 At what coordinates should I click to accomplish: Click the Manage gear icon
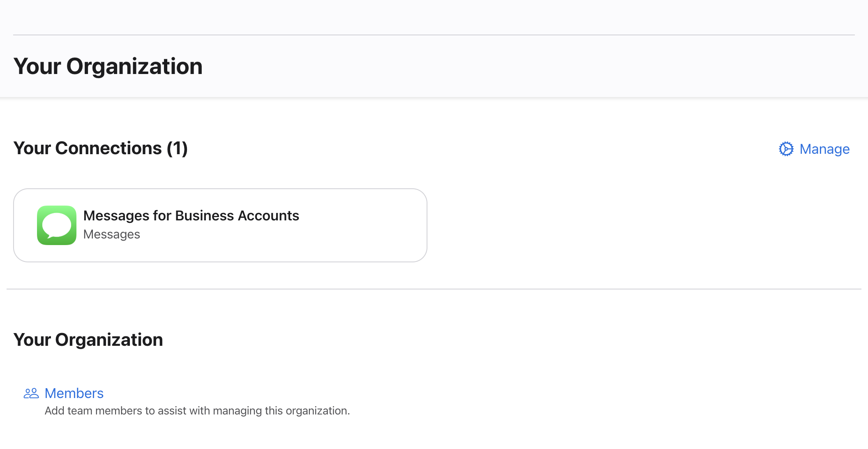786,149
